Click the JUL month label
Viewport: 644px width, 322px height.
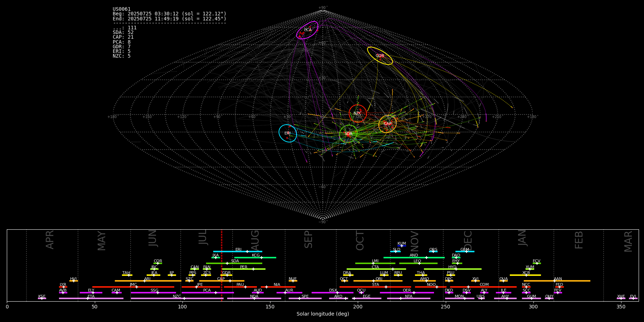tap(203, 237)
